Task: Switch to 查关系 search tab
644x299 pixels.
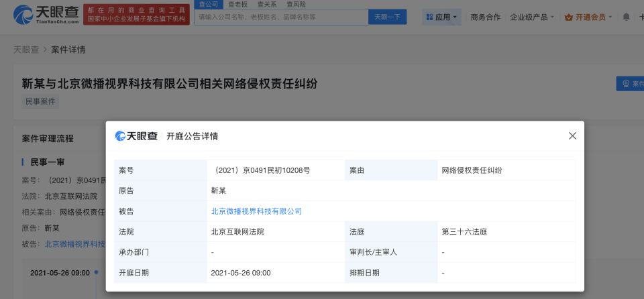Action: 266,5
